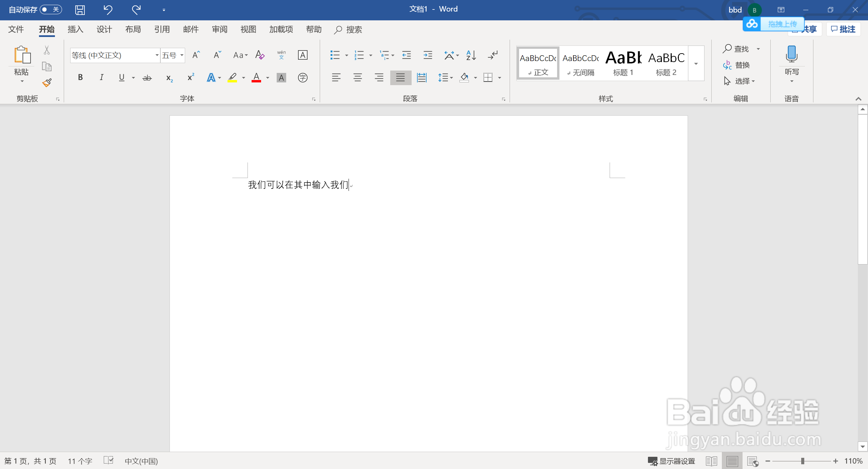
Task: Toggle Italic formatting
Action: pyautogui.click(x=101, y=78)
